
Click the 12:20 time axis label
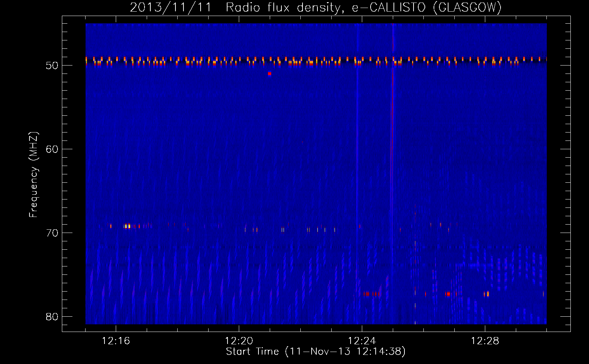239,341
